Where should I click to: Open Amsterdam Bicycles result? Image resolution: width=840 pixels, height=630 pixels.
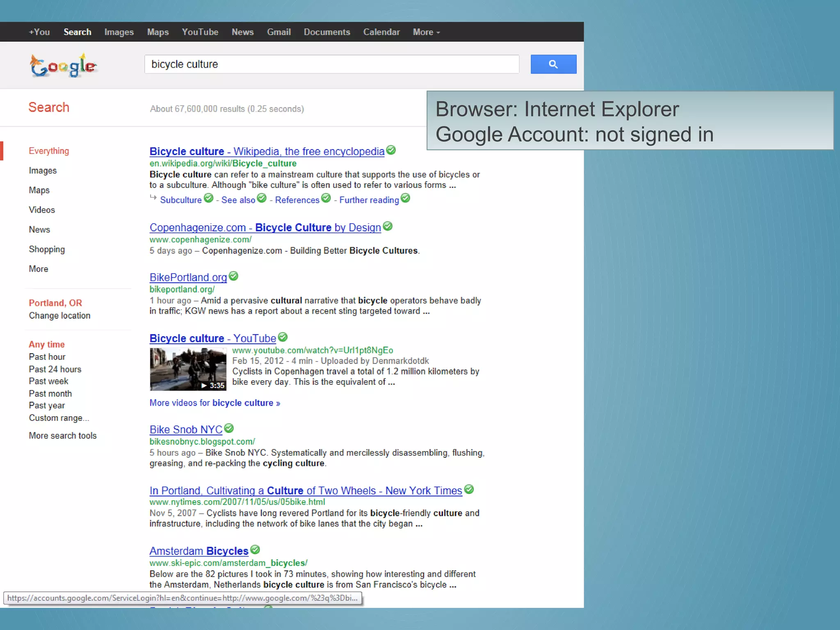click(199, 551)
